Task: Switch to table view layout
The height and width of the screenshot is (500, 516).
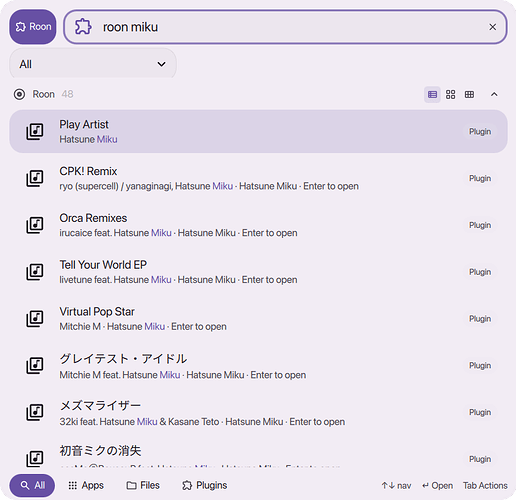Action: pyautogui.click(x=469, y=95)
